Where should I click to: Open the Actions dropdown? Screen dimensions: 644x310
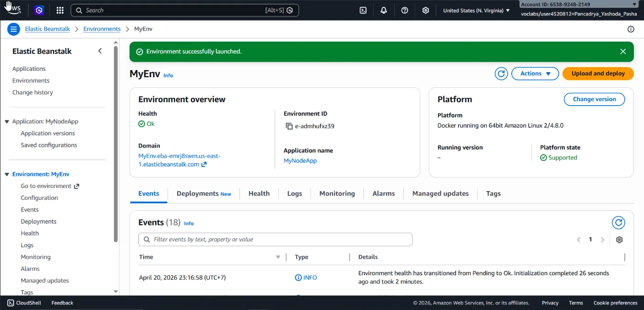535,74
